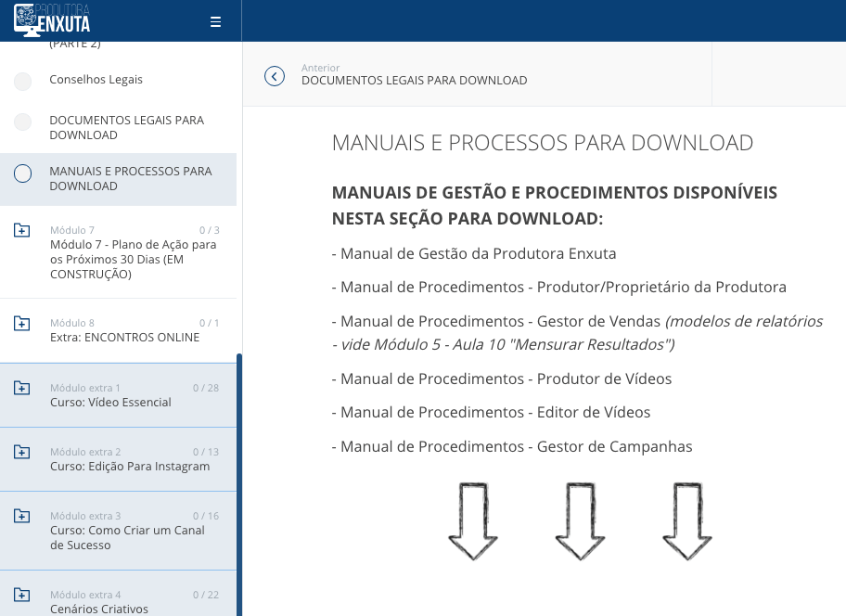Open Cenários Criativos module
Screen dimensions: 846x616
click(99, 609)
